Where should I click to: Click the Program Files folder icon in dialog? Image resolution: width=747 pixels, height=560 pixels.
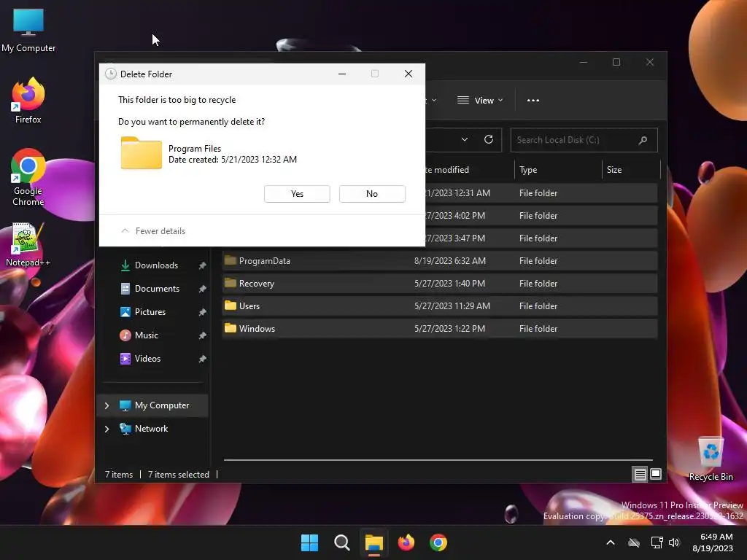coord(141,153)
